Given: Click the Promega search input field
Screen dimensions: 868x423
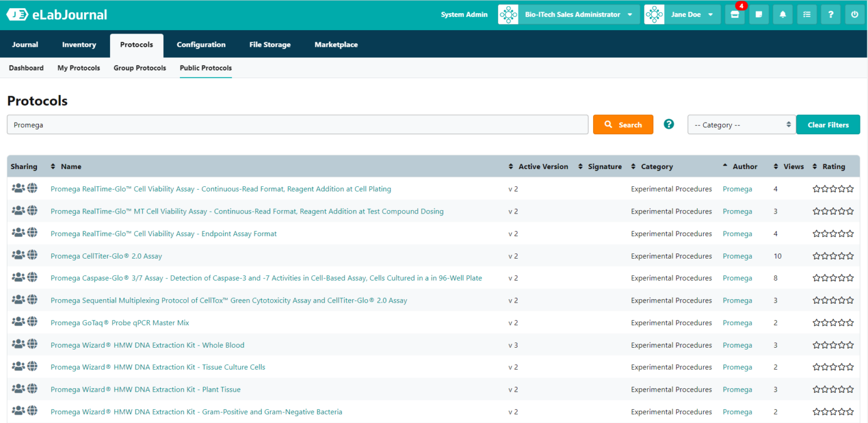Looking at the screenshot, I should pos(297,124).
